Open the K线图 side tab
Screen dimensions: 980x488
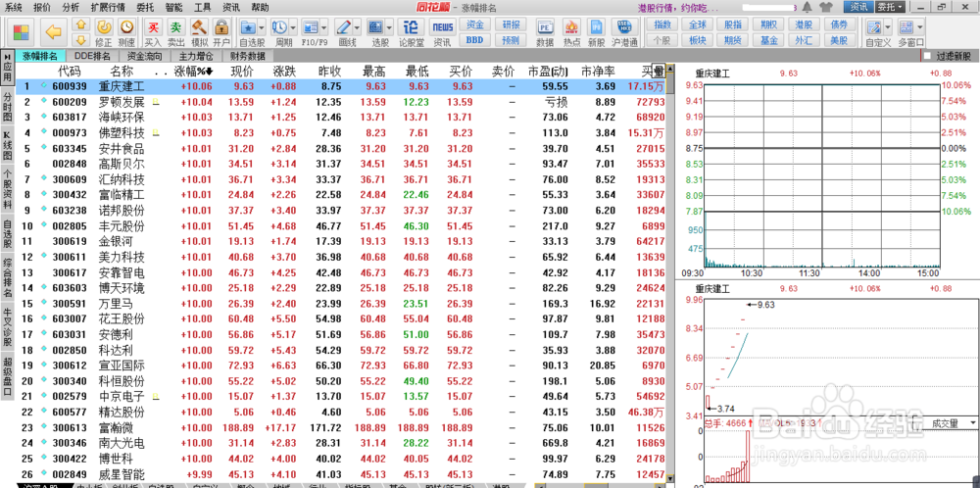pyautogui.click(x=8, y=145)
